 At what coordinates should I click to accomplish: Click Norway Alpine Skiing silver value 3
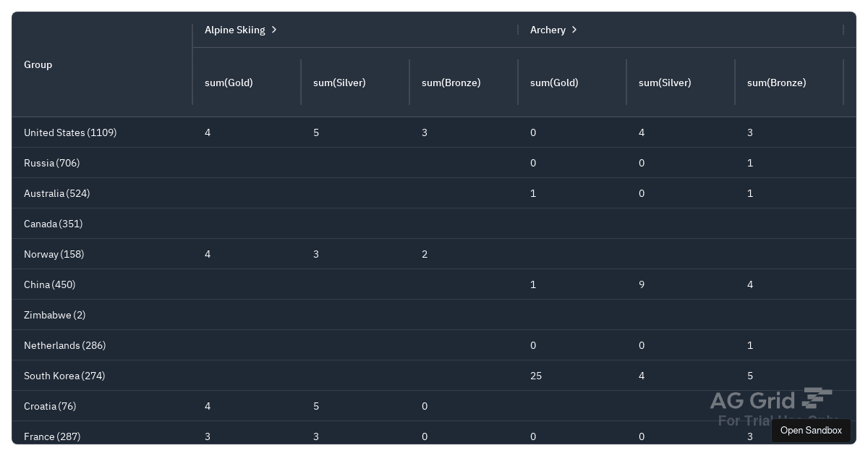(316, 254)
